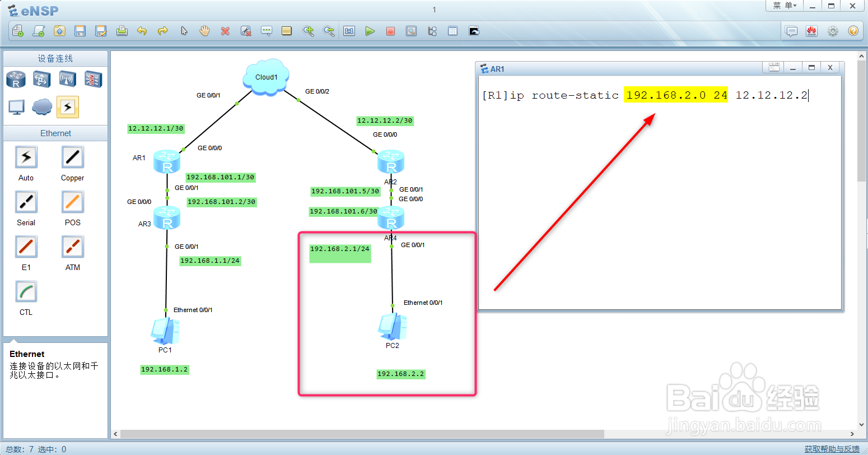
Task: Undo the last action
Action: tap(142, 31)
